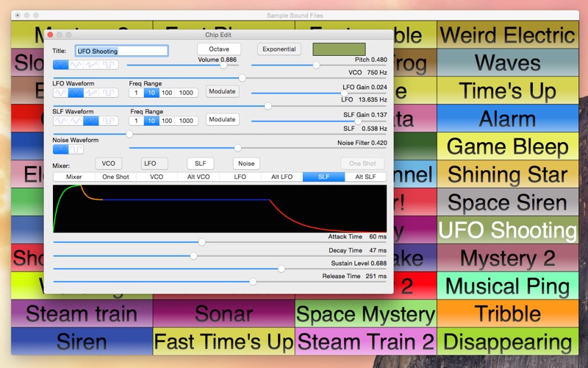588x368 pixels.
Task: Click the Steam Train 2 sound tile
Action: (x=365, y=342)
